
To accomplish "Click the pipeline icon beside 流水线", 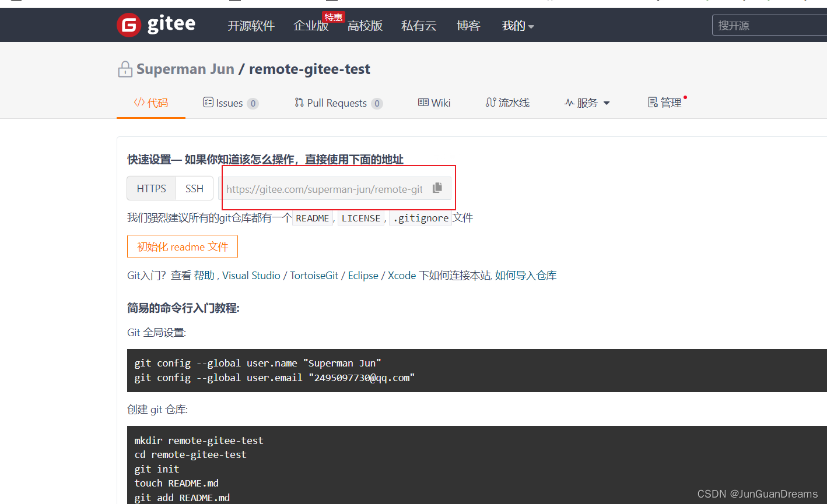I will pyautogui.click(x=492, y=103).
